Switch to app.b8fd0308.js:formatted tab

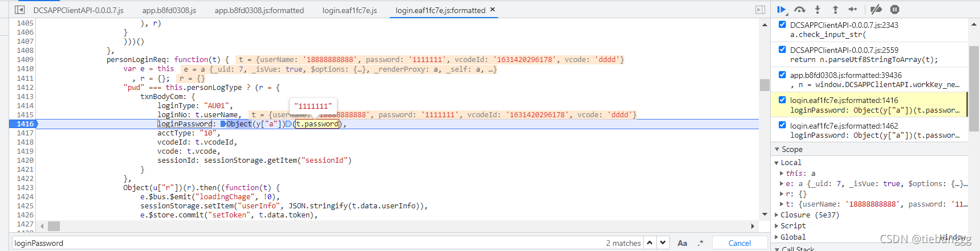tap(259, 10)
